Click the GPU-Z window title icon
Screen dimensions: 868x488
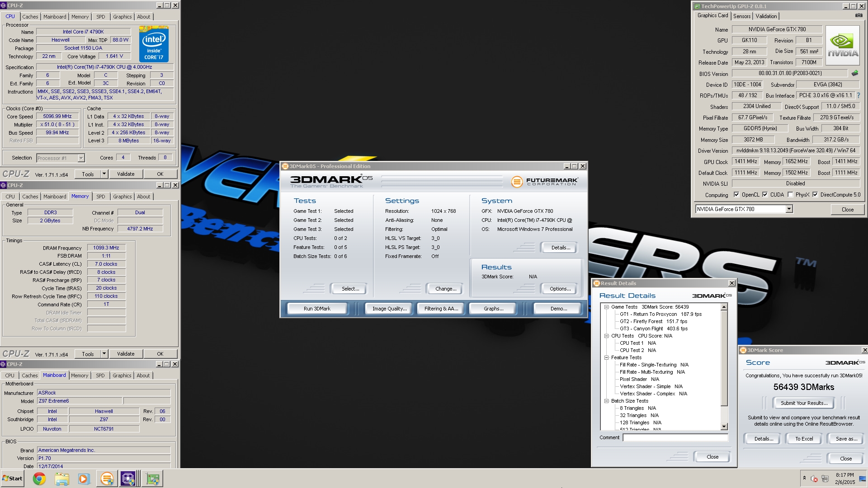(x=697, y=6)
